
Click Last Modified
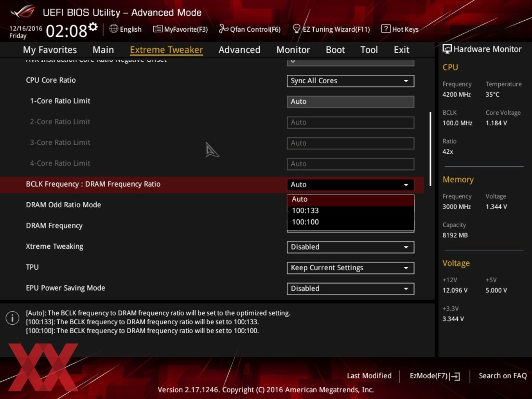click(x=369, y=376)
